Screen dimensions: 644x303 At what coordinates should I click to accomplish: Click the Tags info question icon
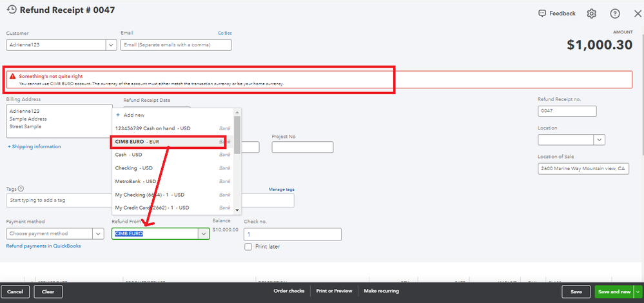coord(21,189)
